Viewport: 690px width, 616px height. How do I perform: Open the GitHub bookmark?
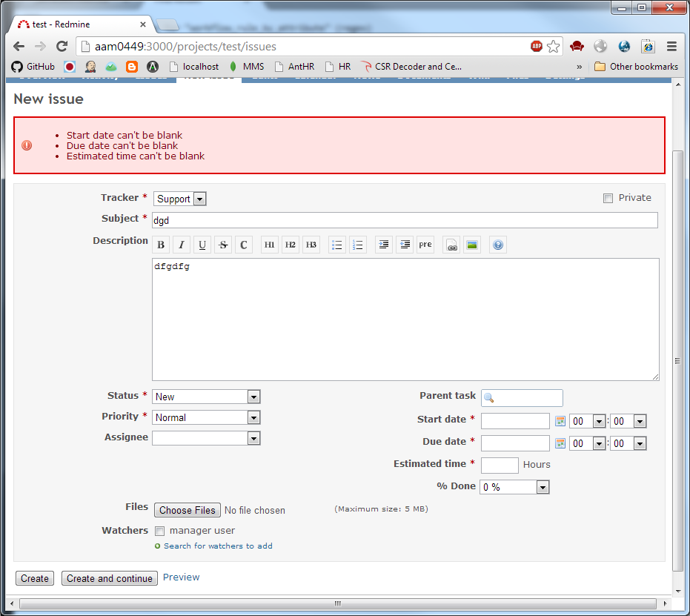(34, 66)
